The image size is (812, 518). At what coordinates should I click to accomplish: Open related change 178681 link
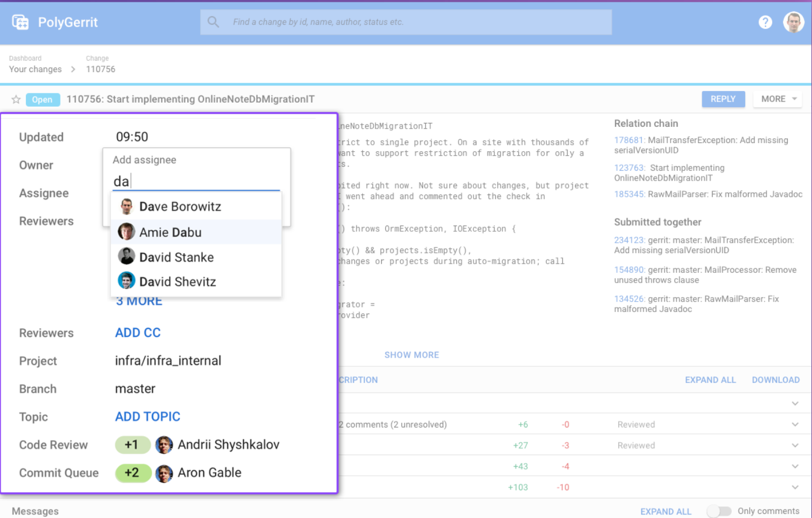tap(629, 140)
